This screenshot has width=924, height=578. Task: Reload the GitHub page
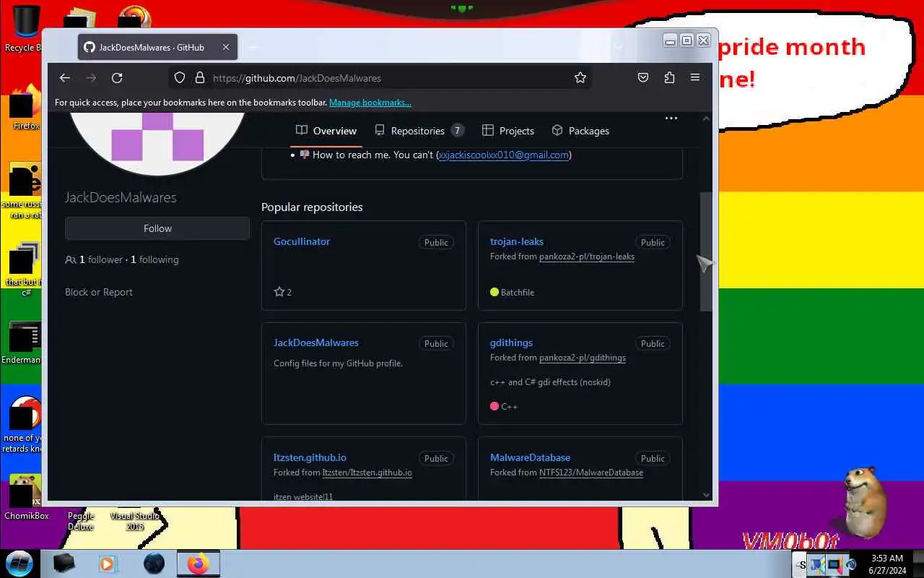pyautogui.click(x=117, y=78)
